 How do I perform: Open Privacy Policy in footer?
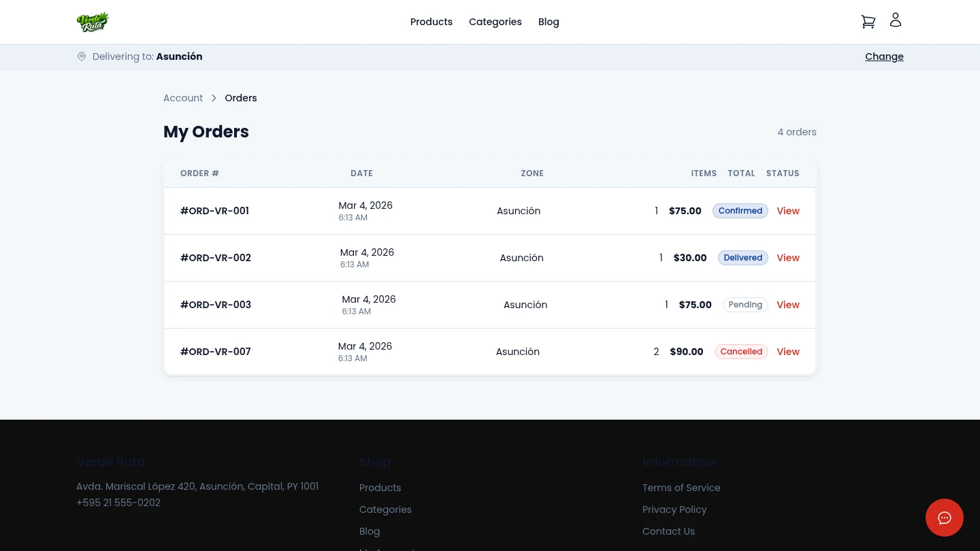tap(674, 510)
